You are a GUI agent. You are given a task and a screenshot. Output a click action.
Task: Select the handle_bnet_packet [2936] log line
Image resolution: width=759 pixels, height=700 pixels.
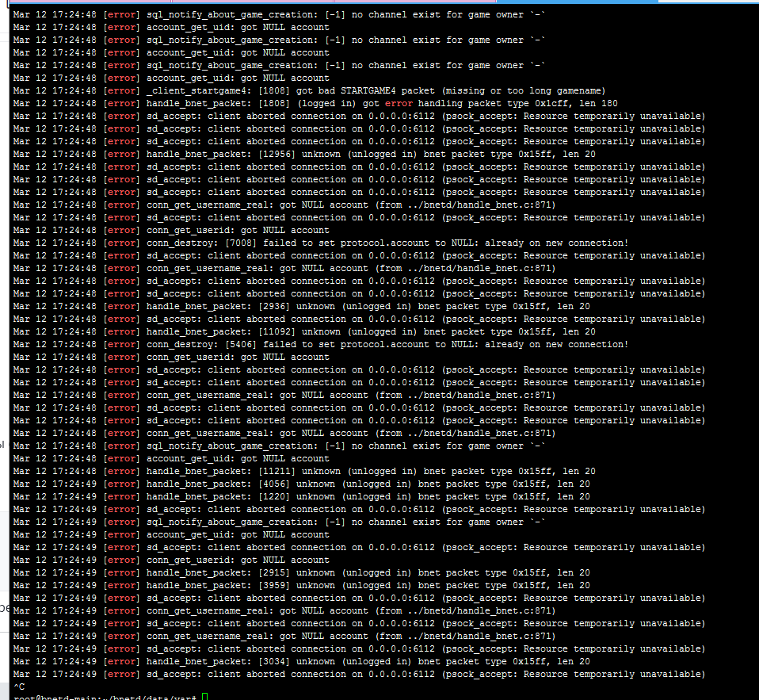tap(301, 306)
